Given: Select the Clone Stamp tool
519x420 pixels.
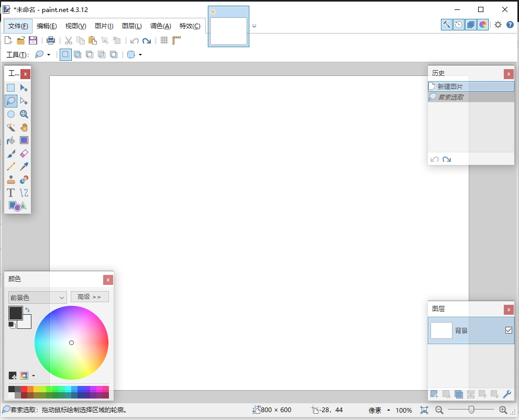Looking at the screenshot, I should [x=11, y=180].
